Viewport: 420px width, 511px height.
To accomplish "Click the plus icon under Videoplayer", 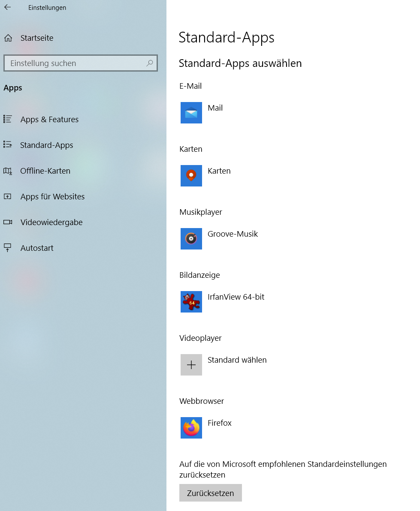I will pos(191,365).
